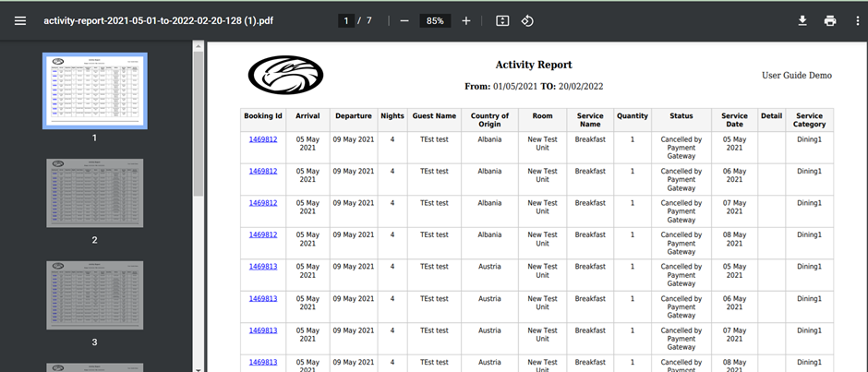This screenshot has width=868, height=372.
Task: Click the total page count 7
Action: (x=368, y=21)
